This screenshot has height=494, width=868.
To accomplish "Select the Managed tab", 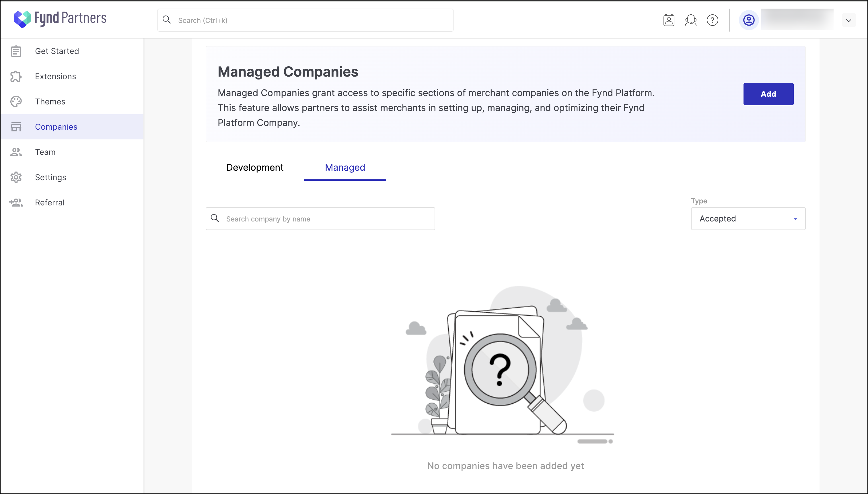I will [345, 168].
